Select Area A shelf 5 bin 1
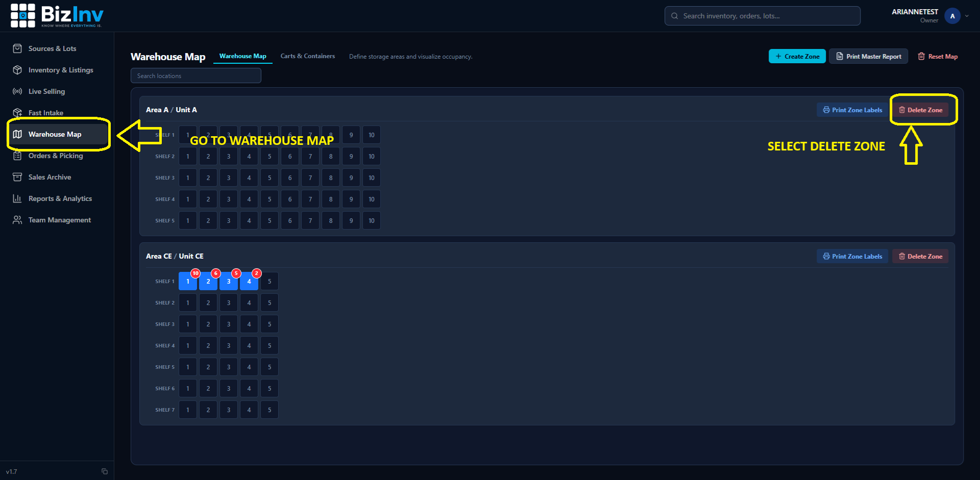 [188, 220]
